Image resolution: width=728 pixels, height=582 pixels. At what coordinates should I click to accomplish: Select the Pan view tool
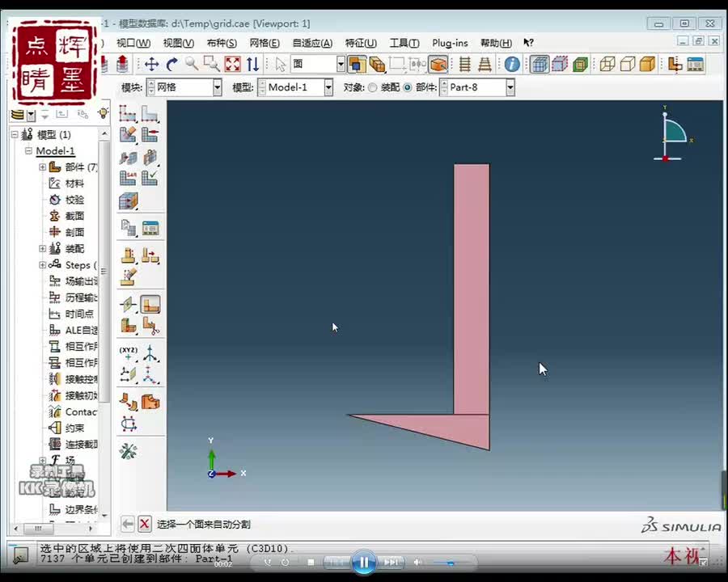coord(152,64)
